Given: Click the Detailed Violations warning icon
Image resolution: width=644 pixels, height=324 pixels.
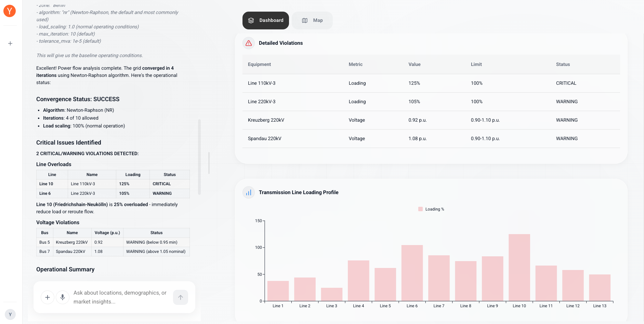Looking at the screenshot, I should (249, 43).
